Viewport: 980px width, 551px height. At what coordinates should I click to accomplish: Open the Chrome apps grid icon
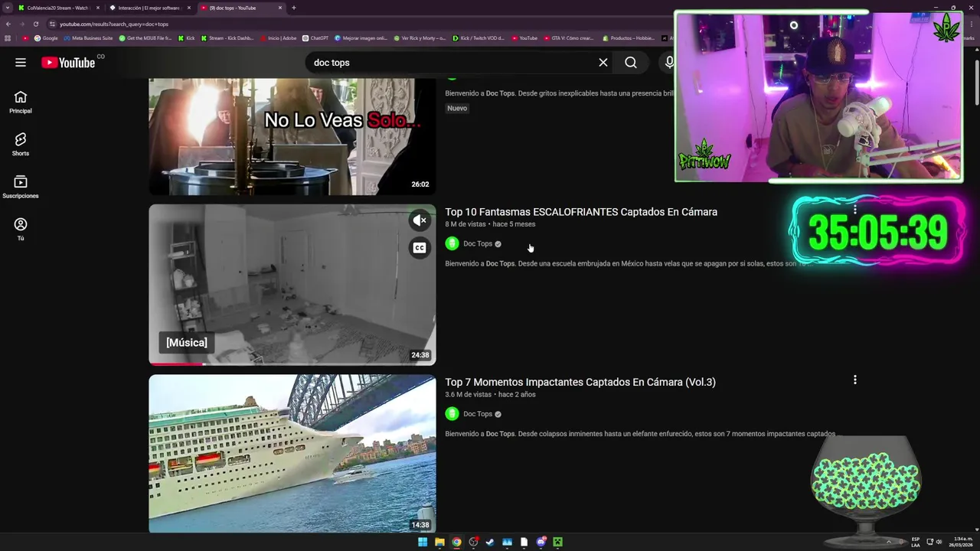click(x=8, y=38)
